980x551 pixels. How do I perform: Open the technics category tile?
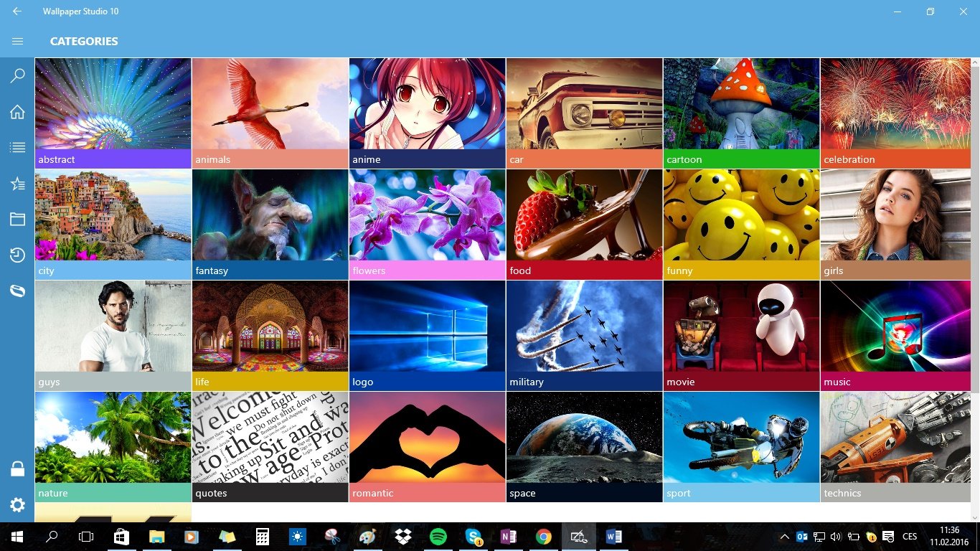click(896, 447)
